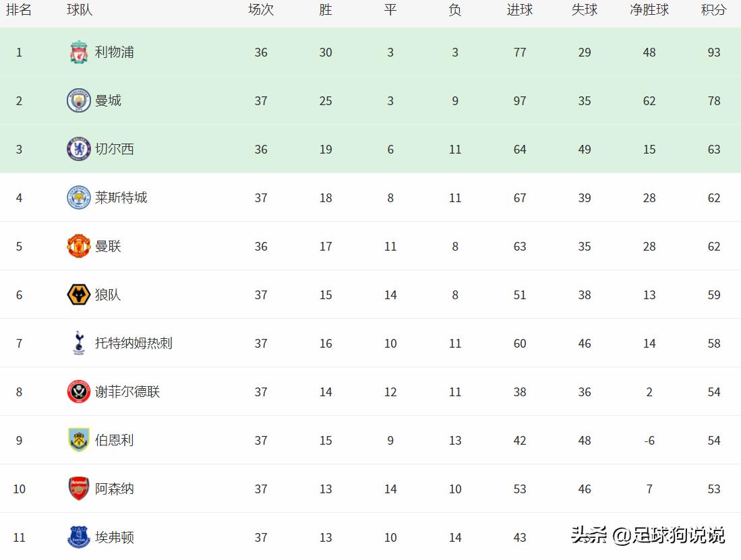Click the Everton club crest icon
The width and height of the screenshot is (741, 560).
tap(79, 537)
